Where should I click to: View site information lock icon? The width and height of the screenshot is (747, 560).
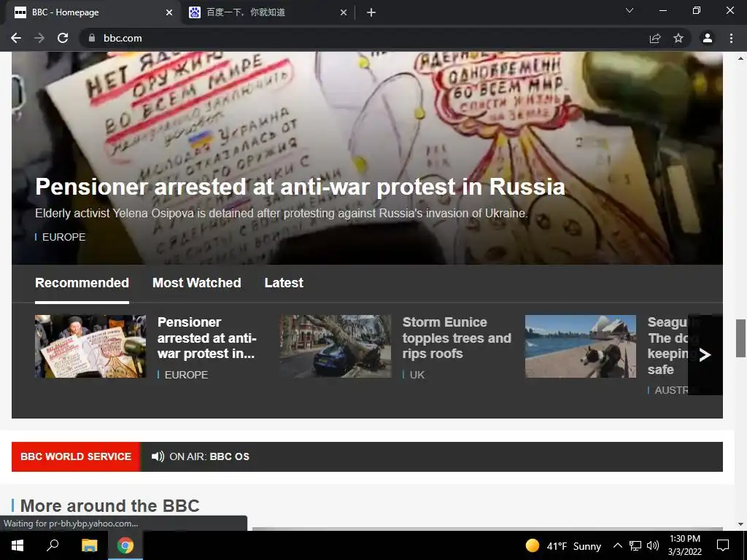click(x=92, y=38)
